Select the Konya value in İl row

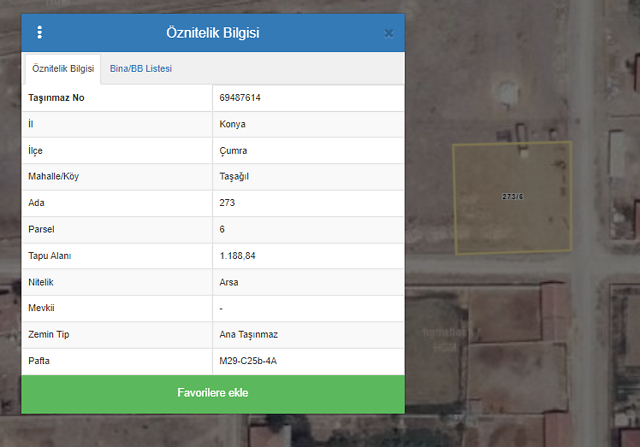click(x=232, y=125)
